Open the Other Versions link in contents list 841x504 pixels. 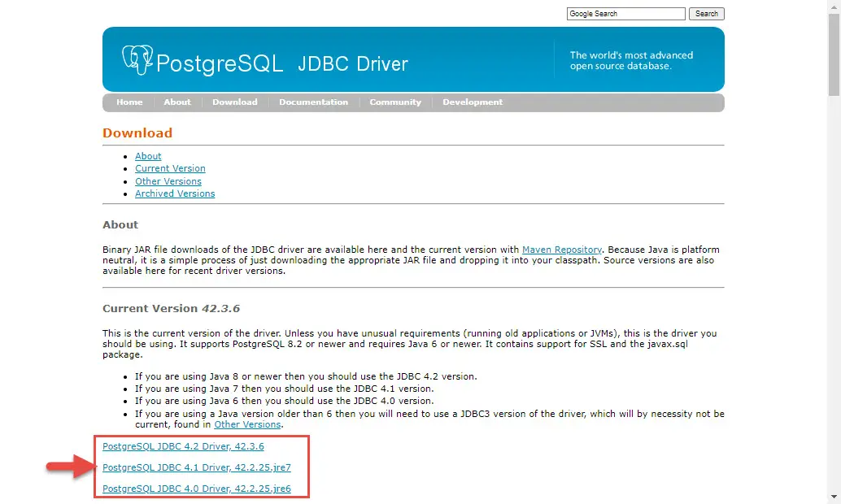pos(168,181)
